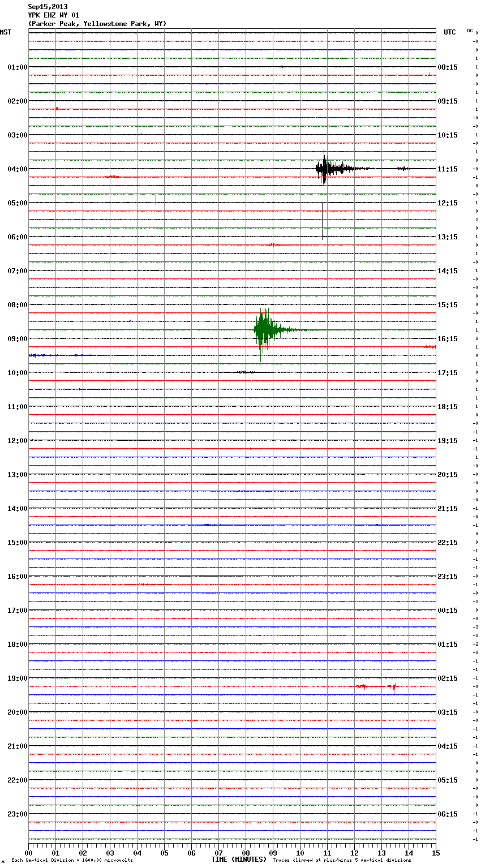481x868 pixels.
Task: Select the 12:00 MST time label
Action: coord(18,441)
